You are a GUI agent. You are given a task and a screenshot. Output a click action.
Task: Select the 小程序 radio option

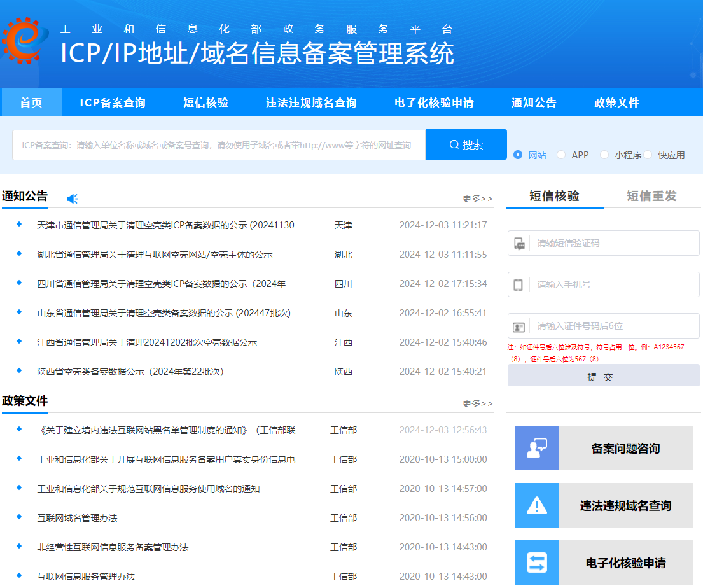pos(604,155)
